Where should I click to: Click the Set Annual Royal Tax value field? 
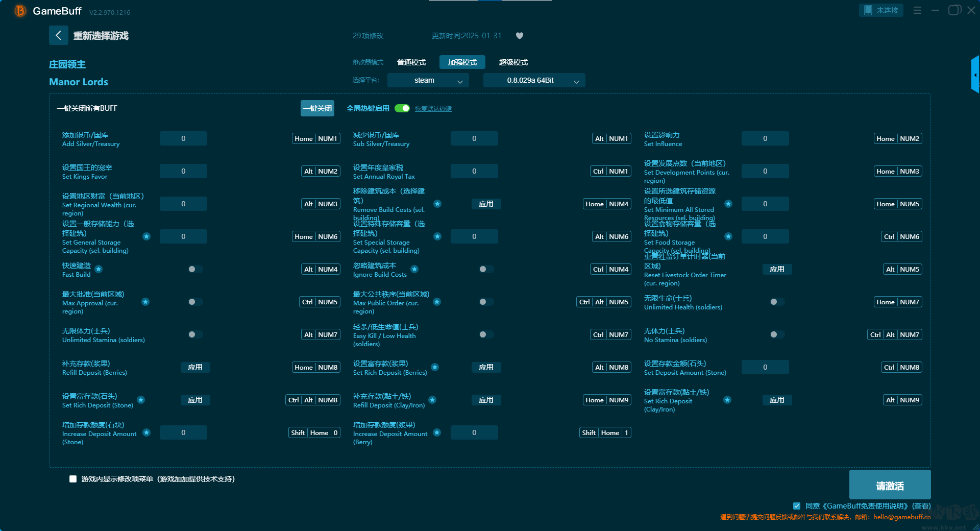click(x=474, y=171)
